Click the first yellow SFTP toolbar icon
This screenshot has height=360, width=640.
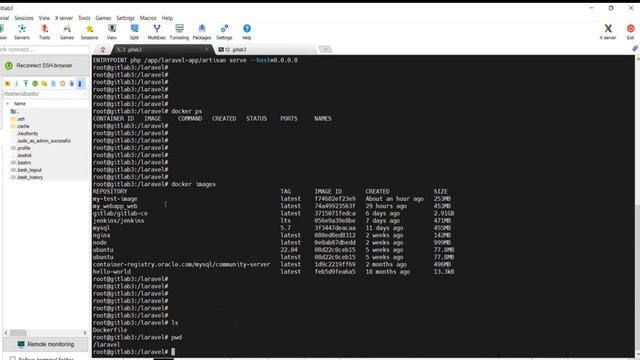tap(7, 84)
